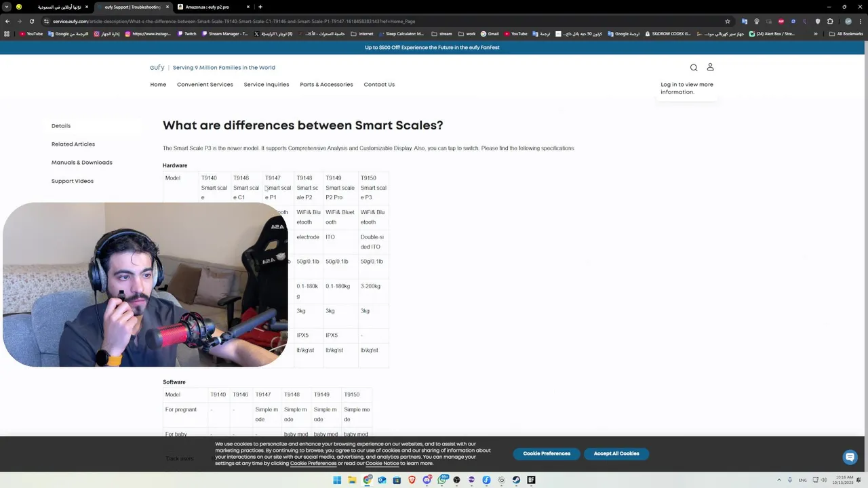The width and height of the screenshot is (868, 488).
Task: Click the search magnifier icon on eufy header
Action: [694, 67]
